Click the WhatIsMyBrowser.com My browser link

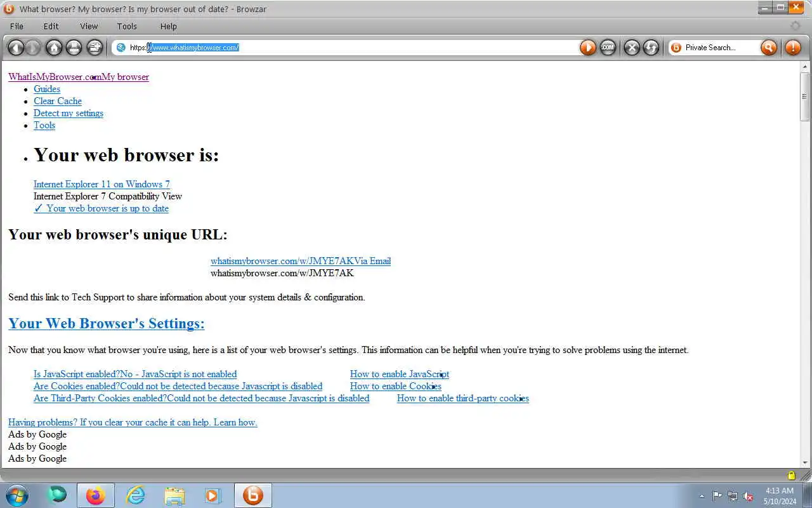click(x=79, y=77)
